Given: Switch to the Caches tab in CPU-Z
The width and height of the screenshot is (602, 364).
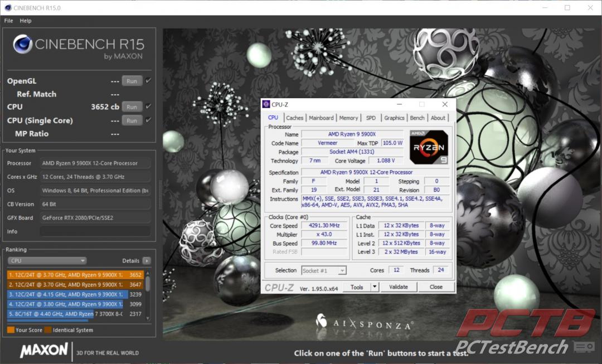Looking at the screenshot, I should point(294,118).
